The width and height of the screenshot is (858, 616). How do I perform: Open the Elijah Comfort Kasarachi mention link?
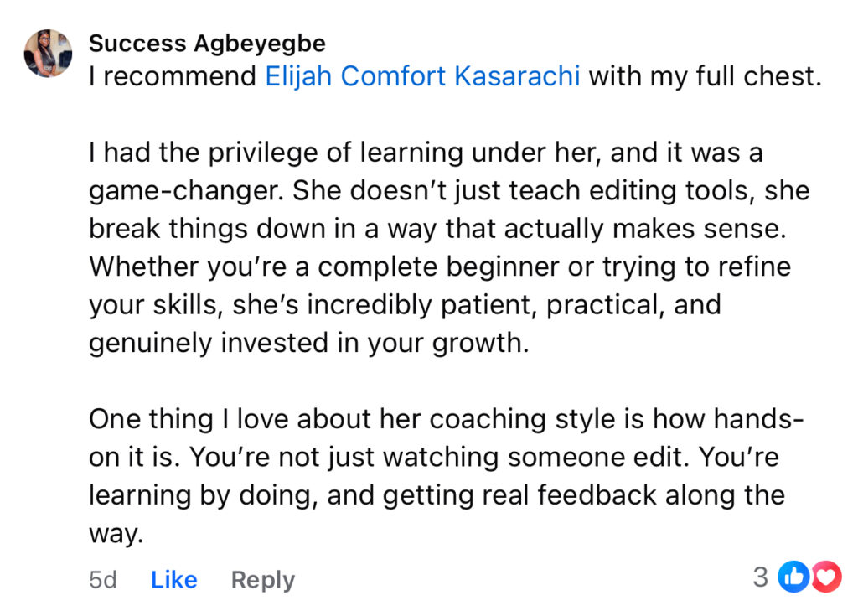pyautogui.click(x=422, y=76)
